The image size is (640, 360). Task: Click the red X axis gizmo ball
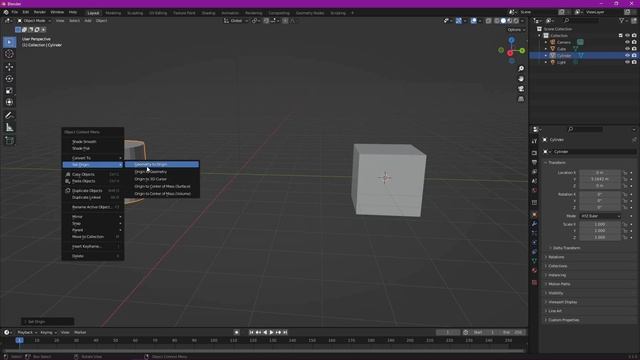point(510,53)
